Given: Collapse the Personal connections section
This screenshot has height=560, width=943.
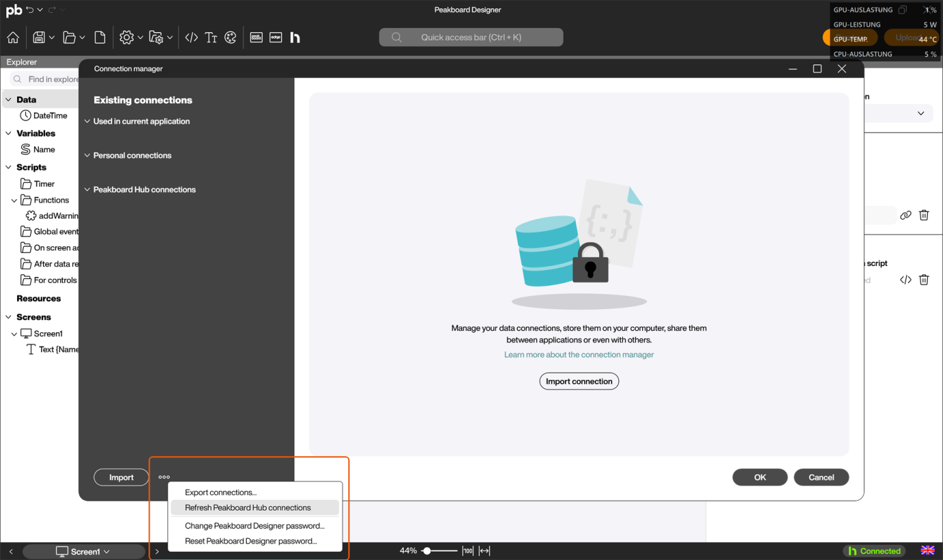Looking at the screenshot, I should [x=132, y=155].
